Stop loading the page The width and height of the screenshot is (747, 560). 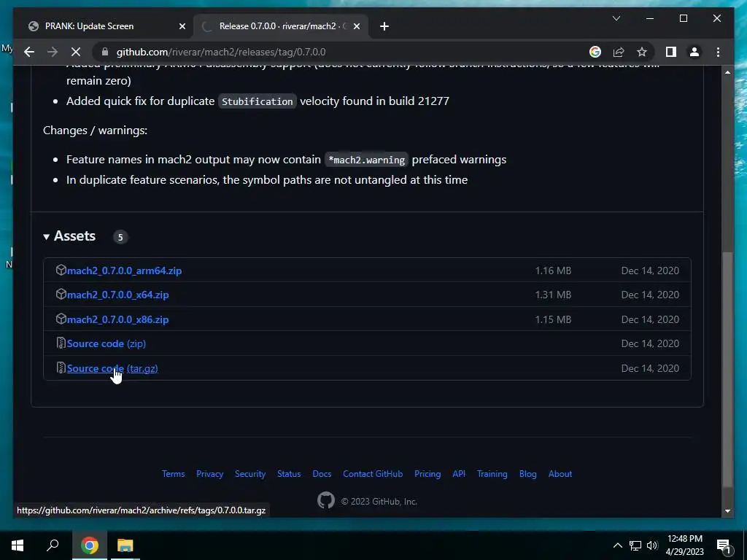point(76,52)
